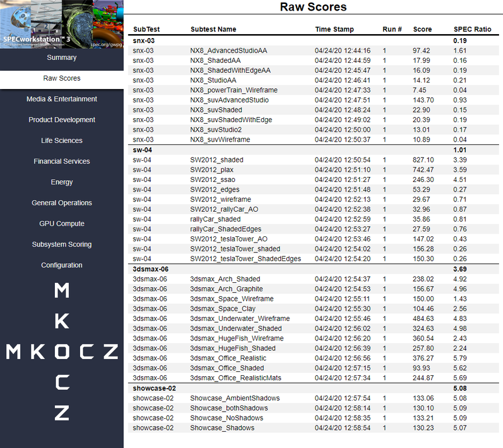Screen dimensions: 503x448
Task: Click score value 143.70
Action: [x=423, y=100]
